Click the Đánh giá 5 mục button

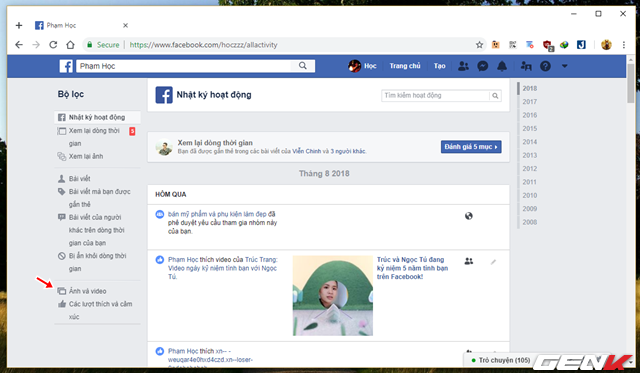pyautogui.click(x=471, y=147)
